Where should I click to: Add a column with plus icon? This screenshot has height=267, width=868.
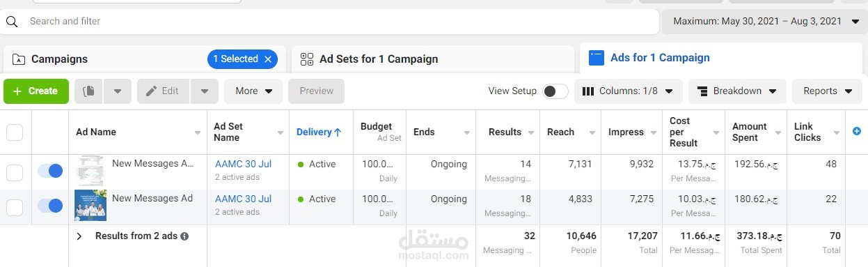tap(857, 131)
